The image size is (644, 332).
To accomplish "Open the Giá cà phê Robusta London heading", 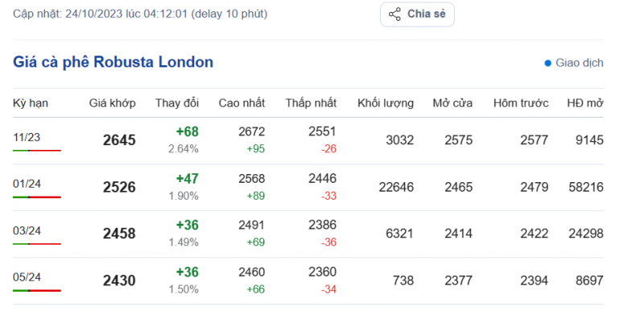I will [x=114, y=62].
